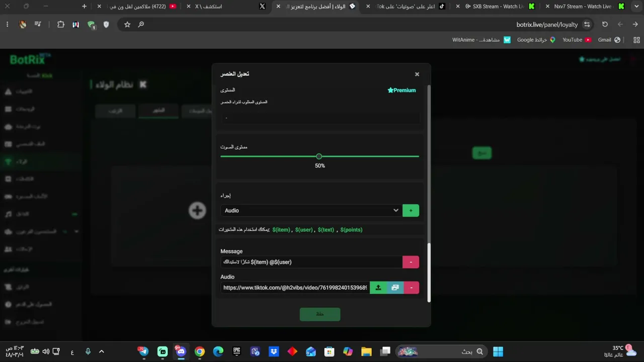This screenshot has height=362, width=644.
Task: Open Microsoft Store from the taskbar
Action: [329, 351]
